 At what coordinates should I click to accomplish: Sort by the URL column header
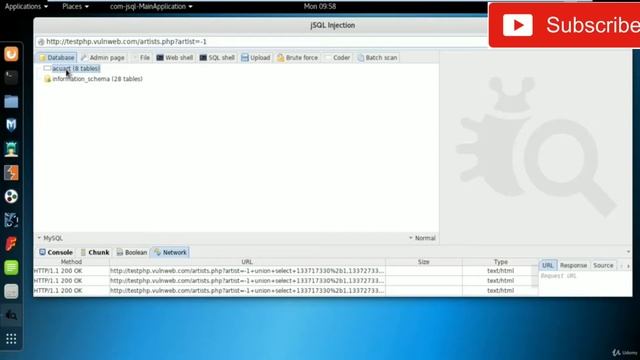247,262
